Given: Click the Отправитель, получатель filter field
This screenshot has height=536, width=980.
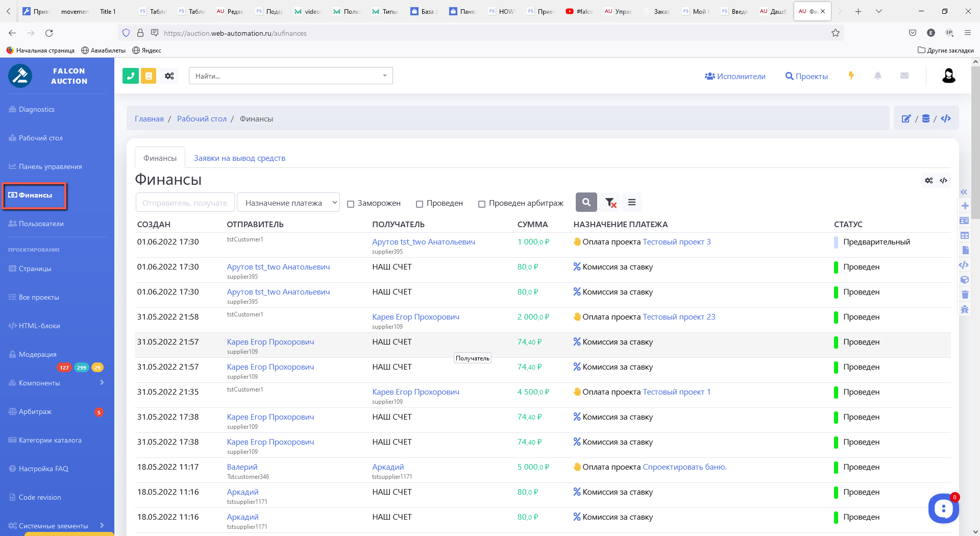Looking at the screenshot, I should [185, 203].
